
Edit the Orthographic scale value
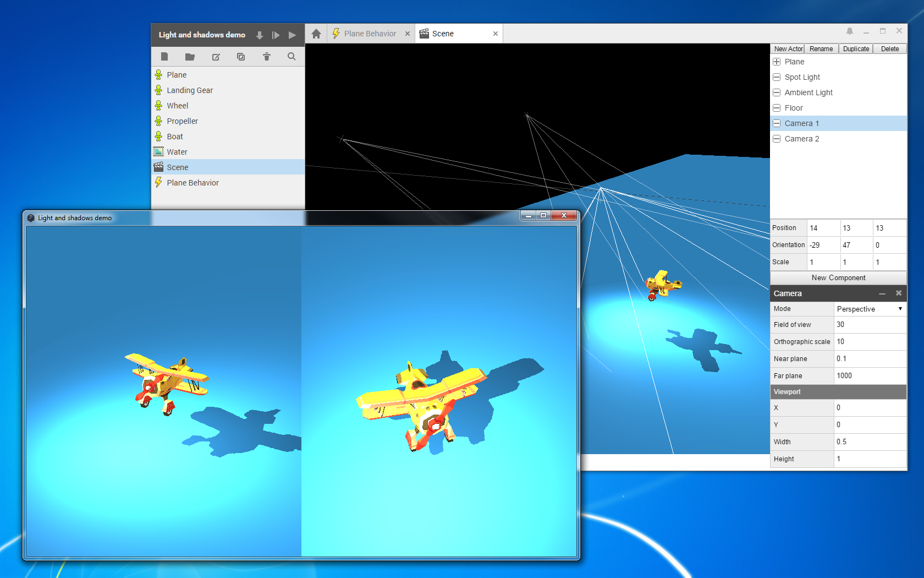pos(870,342)
